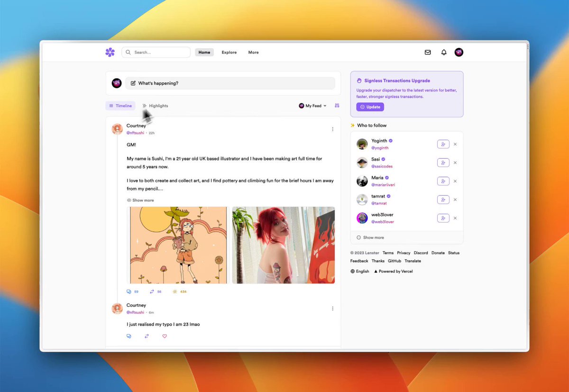Click the 22h timestamp on the GM! post
Image resolution: width=569 pixels, height=392 pixels.
coord(152,133)
